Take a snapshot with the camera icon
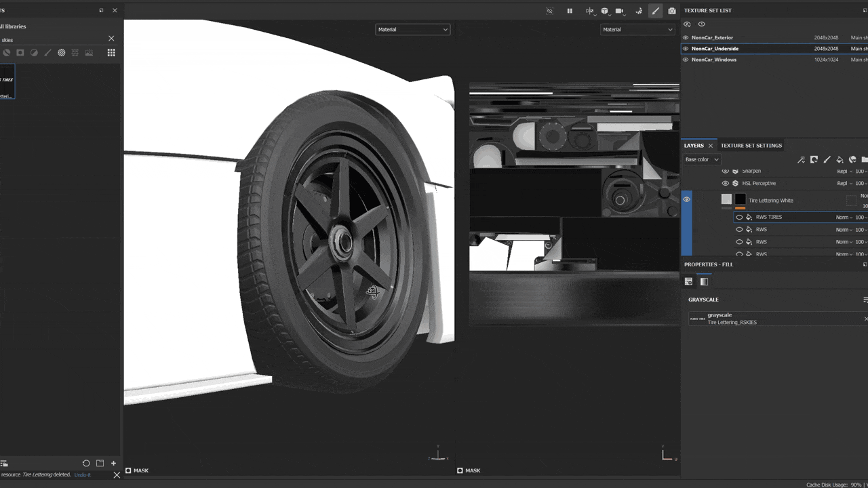The height and width of the screenshot is (488, 868). pyautogui.click(x=671, y=10)
